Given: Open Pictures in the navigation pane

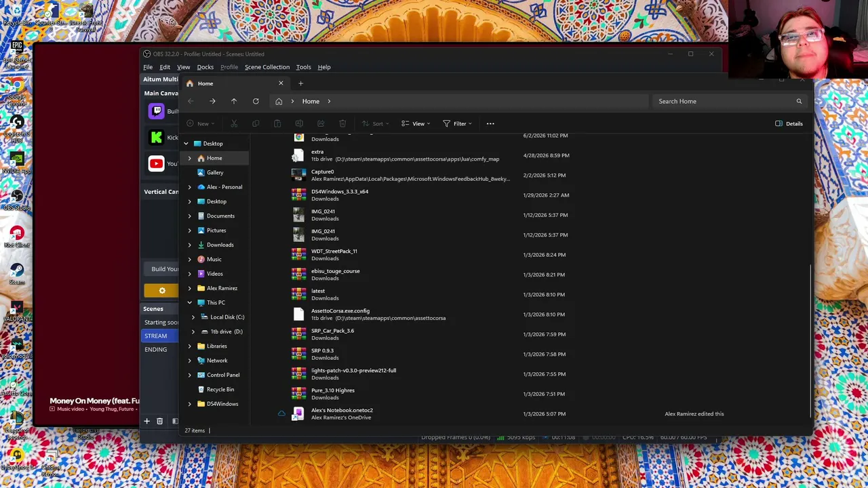Looking at the screenshot, I should (216, 230).
